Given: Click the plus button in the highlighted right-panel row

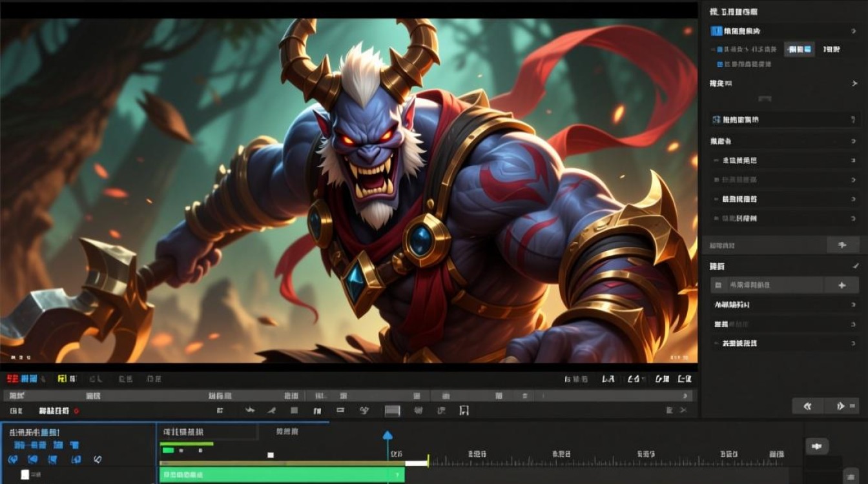Looking at the screenshot, I should pos(842,285).
